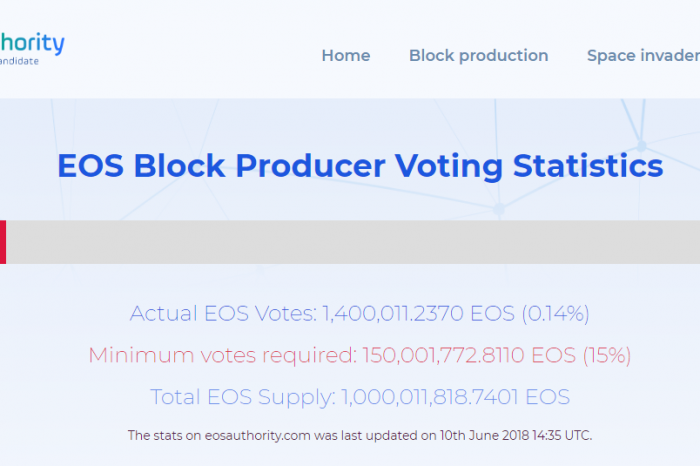Click the 1,400,011.2370 EOS vote figure
Viewport: 700px width, 466px height.
418,313
